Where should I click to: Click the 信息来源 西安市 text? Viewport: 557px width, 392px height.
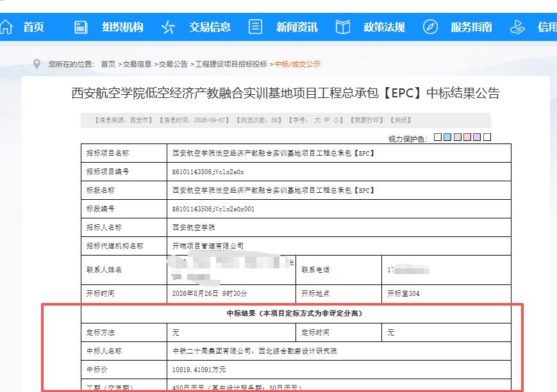[x=124, y=120]
